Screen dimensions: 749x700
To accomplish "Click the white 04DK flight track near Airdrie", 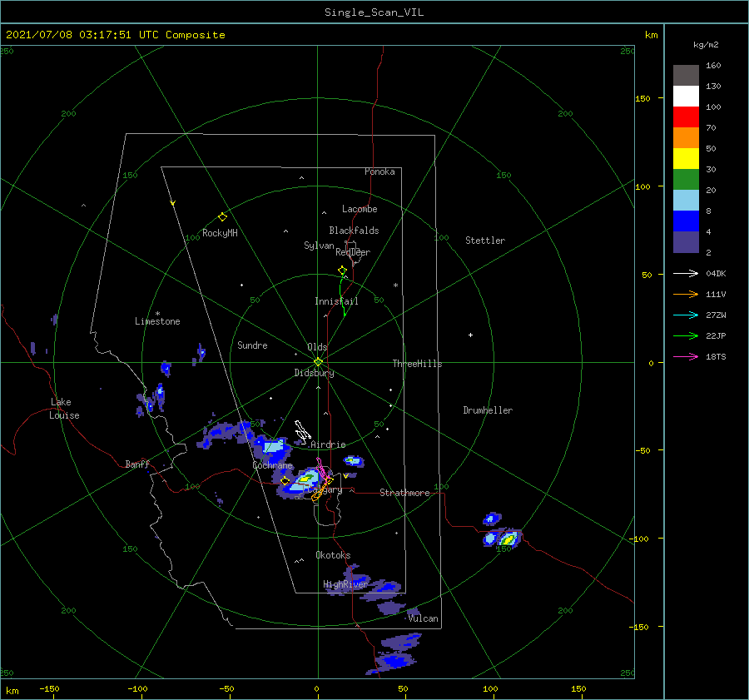I will pos(302,431).
